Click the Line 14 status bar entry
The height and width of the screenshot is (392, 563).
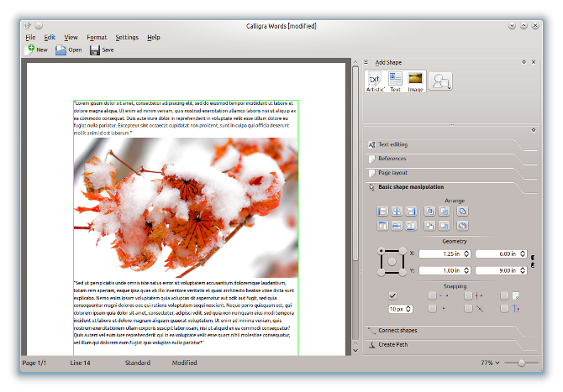point(80,363)
